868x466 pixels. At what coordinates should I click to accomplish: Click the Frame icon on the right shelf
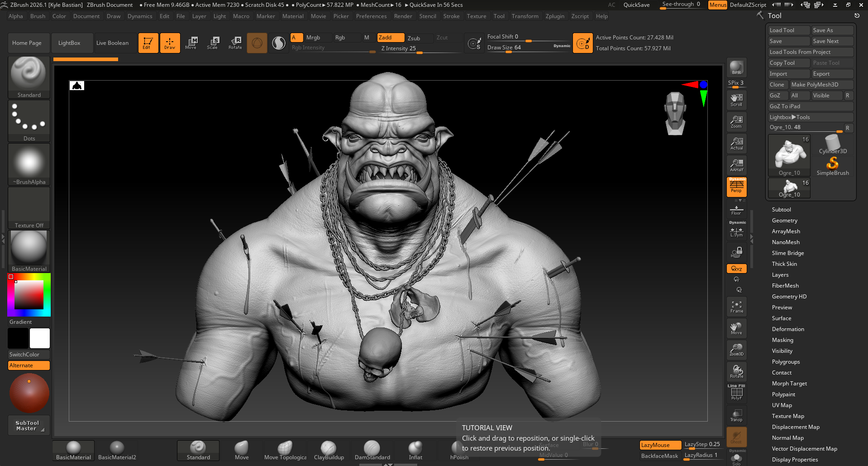[736, 306]
